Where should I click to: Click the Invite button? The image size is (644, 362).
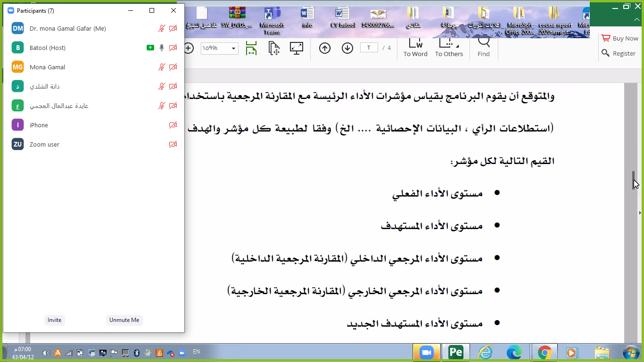54,320
